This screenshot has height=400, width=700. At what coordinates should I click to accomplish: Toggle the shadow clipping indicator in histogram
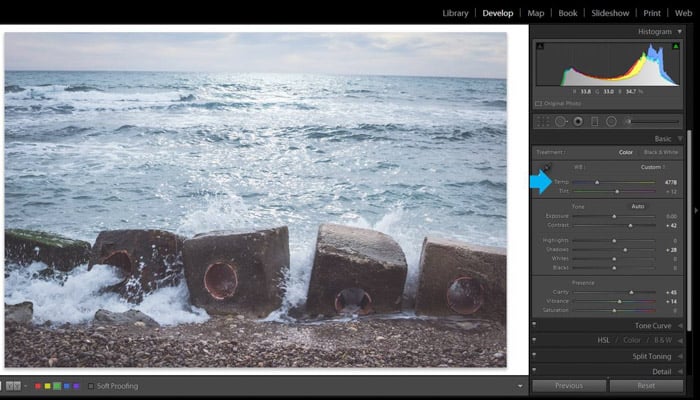(x=541, y=47)
